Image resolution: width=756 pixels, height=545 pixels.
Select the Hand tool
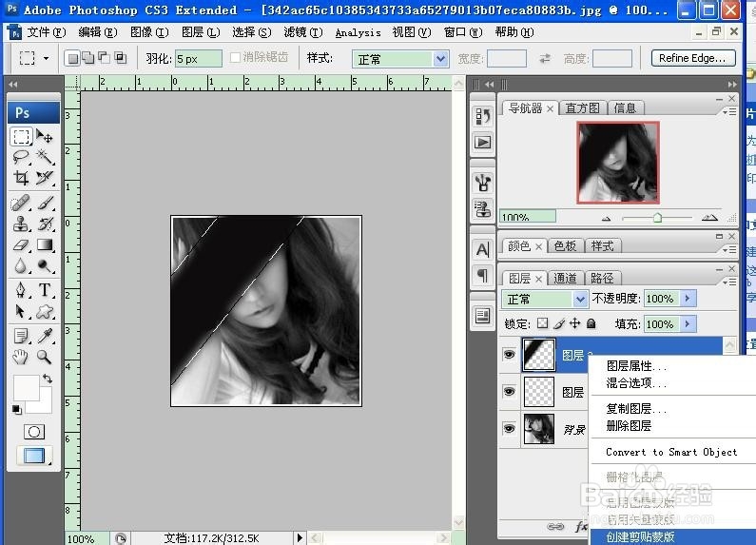tap(21, 357)
